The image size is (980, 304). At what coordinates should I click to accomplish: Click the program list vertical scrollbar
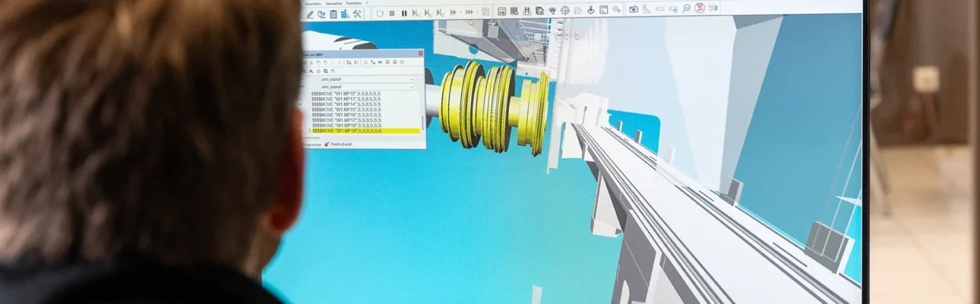(x=422, y=123)
